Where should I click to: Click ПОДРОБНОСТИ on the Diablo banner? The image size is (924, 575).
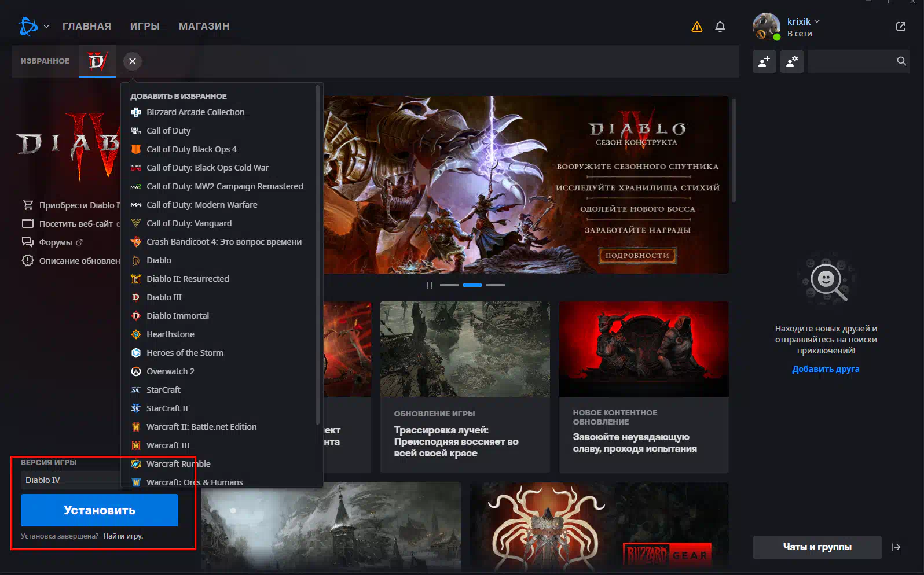coord(637,255)
